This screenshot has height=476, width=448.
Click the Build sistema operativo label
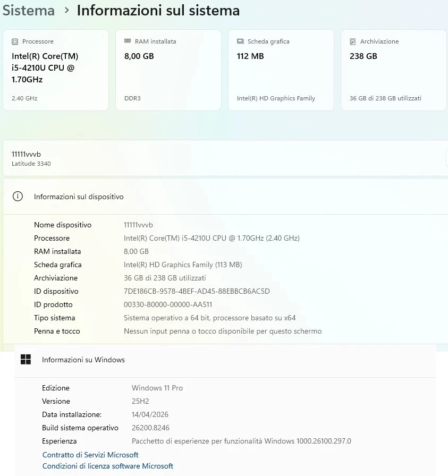[80, 428]
